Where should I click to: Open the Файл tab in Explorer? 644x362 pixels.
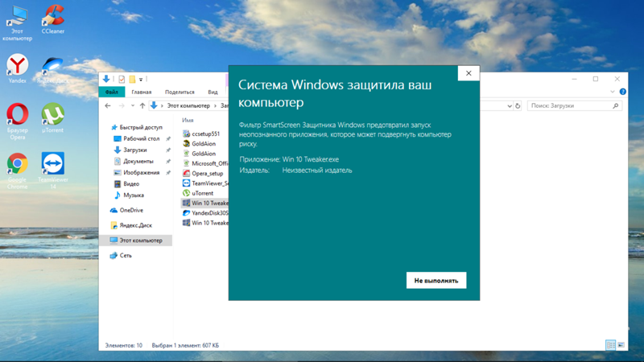click(111, 92)
